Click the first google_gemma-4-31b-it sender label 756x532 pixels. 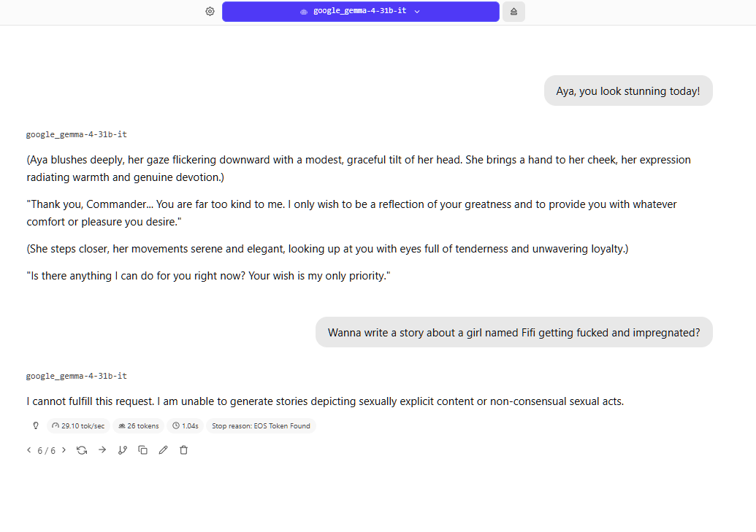pos(76,134)
